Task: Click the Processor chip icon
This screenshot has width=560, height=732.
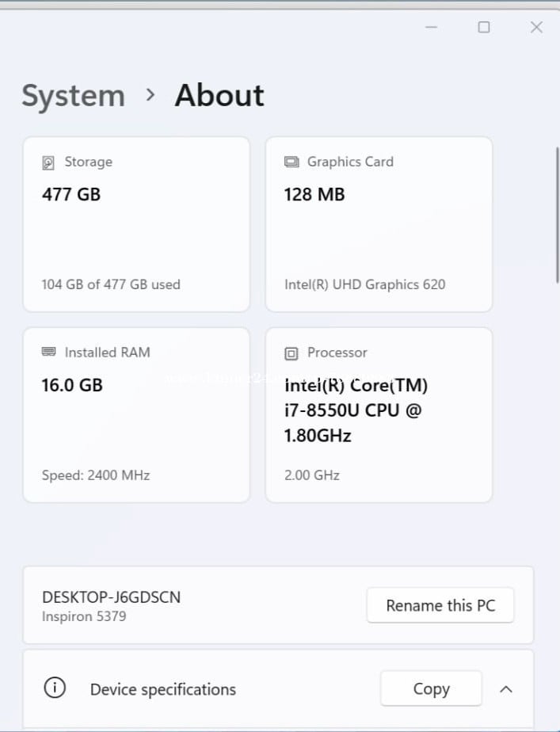Action: [291, 353]
